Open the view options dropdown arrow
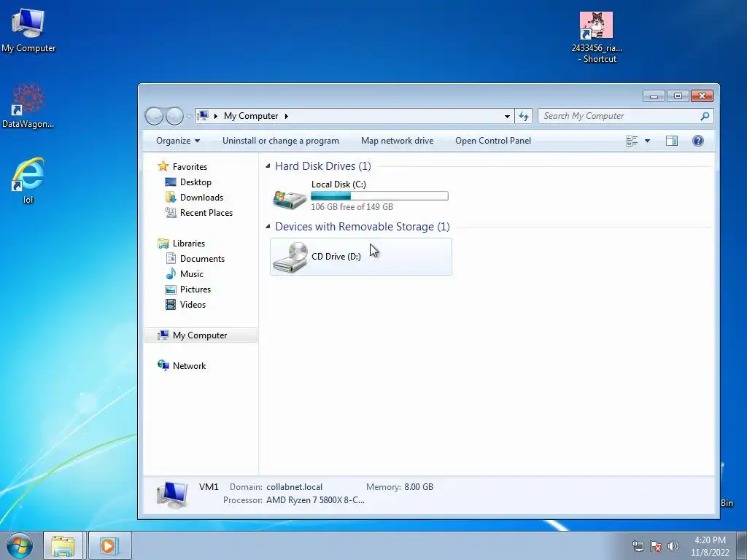747x560 pixels. (647, 141)
